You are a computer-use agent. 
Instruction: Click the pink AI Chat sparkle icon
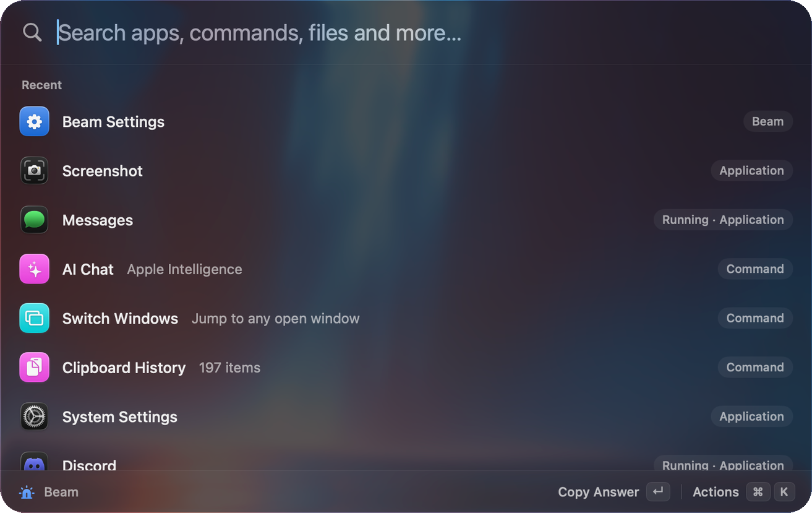(x=34, y=269)
